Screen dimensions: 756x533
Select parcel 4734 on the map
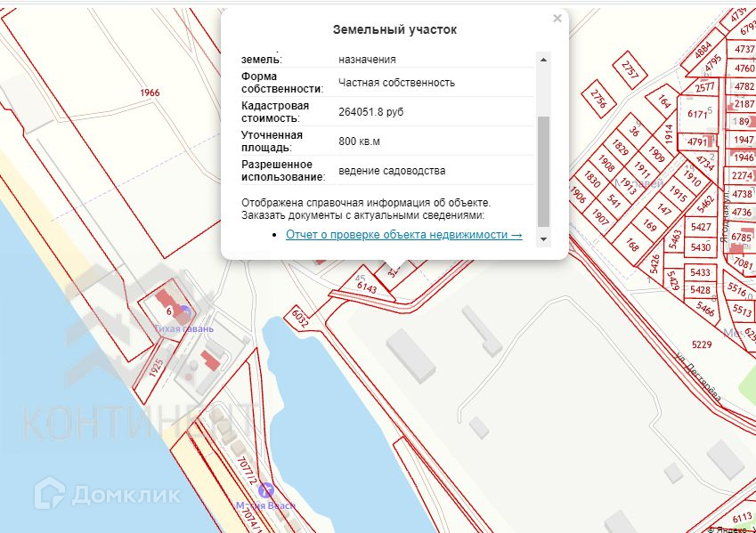click(705, 163)
